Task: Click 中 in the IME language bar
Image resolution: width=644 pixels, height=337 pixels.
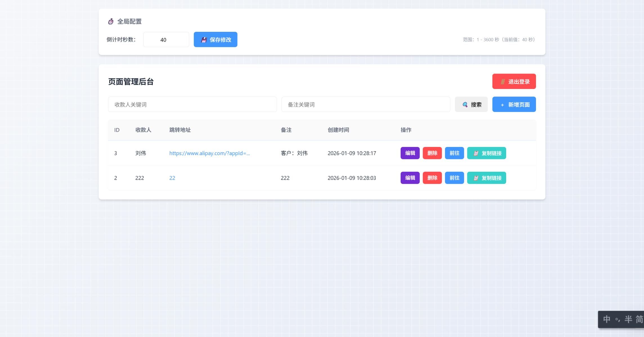Action: [x=607, y=319]
